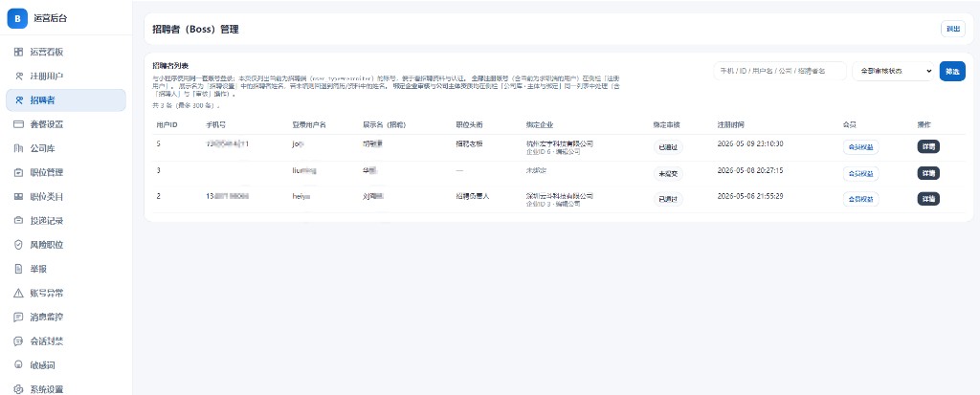Click 详情 for the 2026-05-08 row

pos(928,173)
